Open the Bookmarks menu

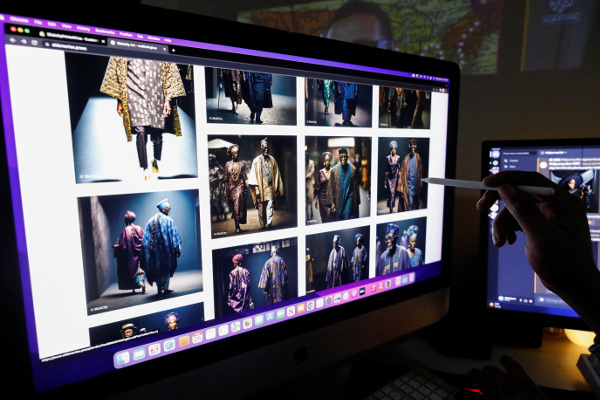(104, 31)
